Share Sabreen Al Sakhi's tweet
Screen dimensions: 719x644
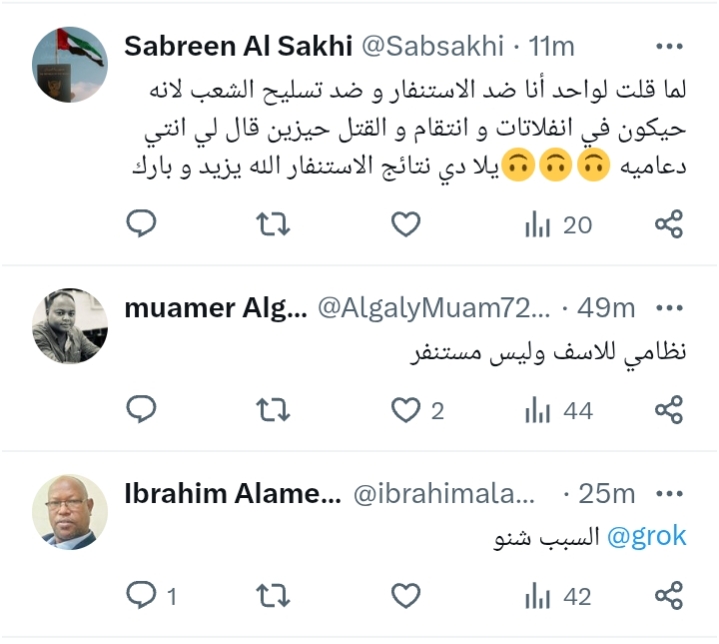click(668, 225)
